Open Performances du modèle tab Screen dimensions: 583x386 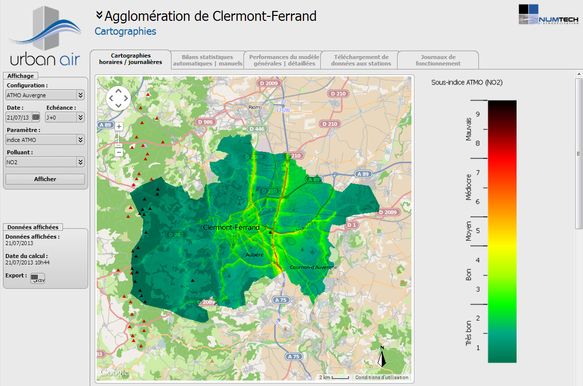(284, 60)
